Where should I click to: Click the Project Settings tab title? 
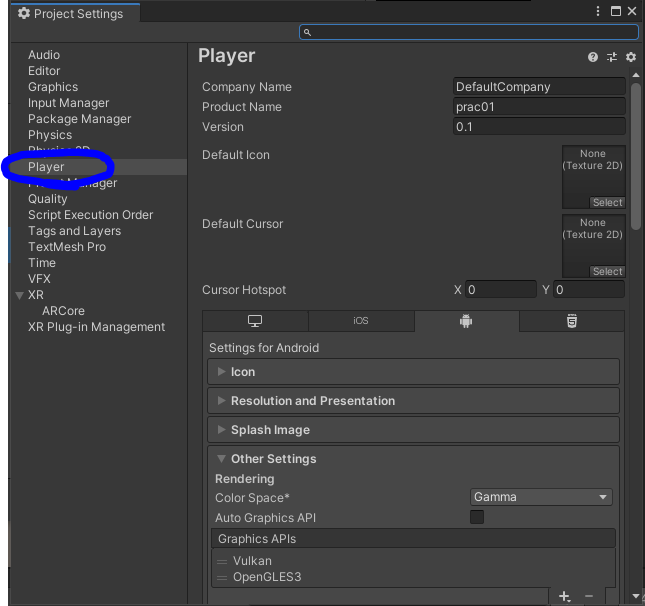(x=78, y=14)
